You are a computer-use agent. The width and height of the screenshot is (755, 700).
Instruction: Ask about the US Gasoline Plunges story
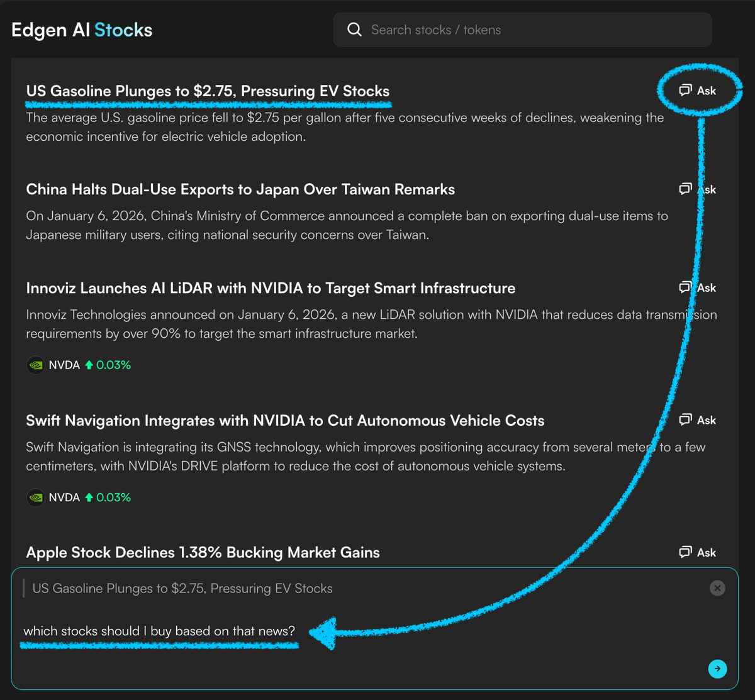(x=698, y=91)
